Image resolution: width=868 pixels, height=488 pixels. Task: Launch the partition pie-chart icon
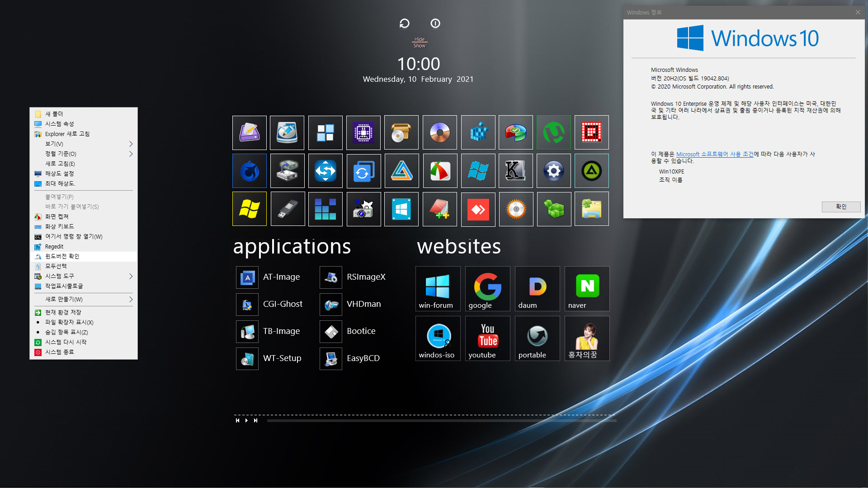(516, 132)
